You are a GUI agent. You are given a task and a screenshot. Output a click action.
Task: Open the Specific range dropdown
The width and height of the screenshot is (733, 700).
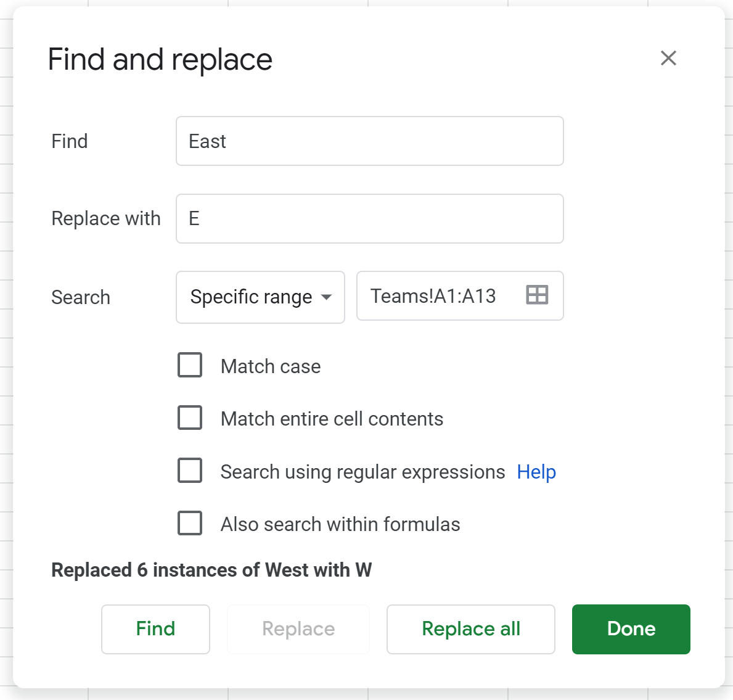click(x=260, y=297)
